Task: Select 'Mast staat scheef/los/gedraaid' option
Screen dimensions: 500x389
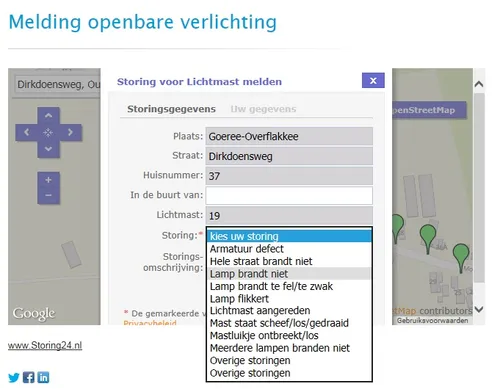Action: click(x=289, y=323)
